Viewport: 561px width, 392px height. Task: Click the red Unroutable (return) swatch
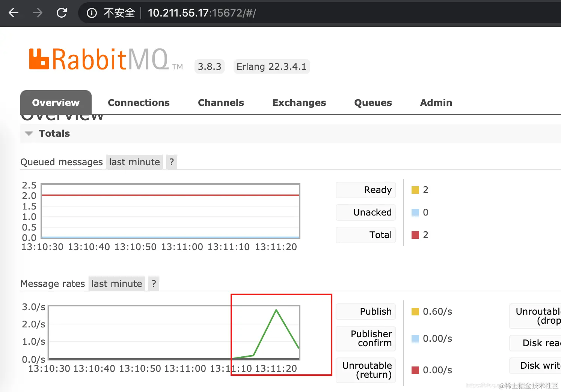pos(415,370)
